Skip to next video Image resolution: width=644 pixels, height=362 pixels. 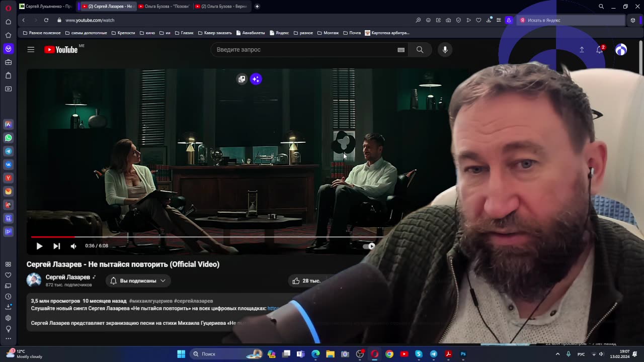click(x=57, y=246)
